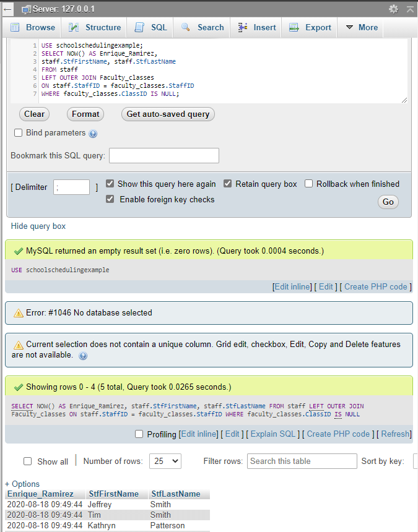Click Edit inline for SELECT query
418x532 pixels.
(x=199, y=434)
